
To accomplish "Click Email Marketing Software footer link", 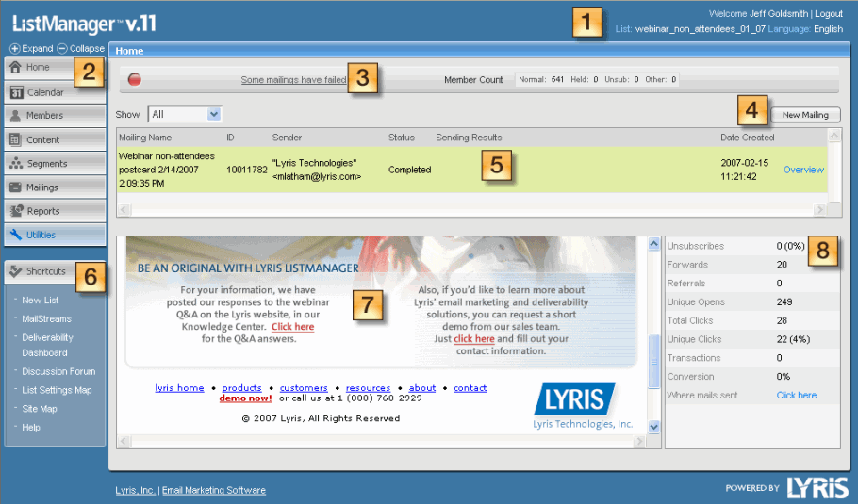I will point(213,490).
